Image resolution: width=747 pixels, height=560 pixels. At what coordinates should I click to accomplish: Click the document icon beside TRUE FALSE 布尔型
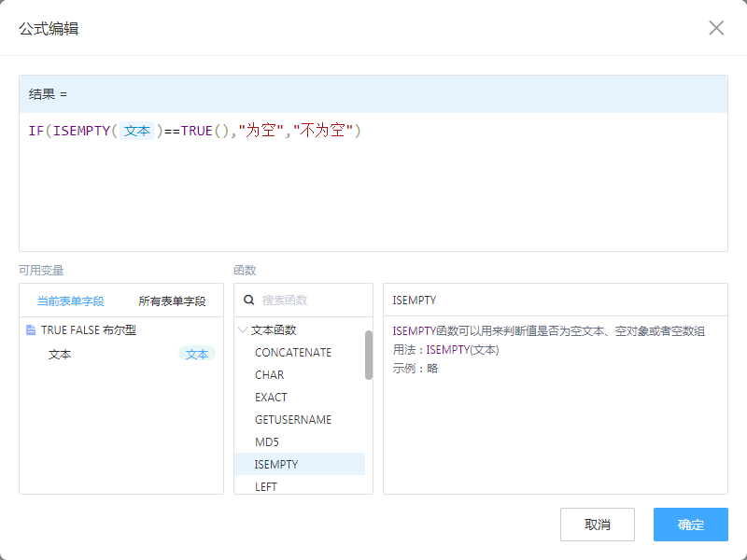(x=31, y=330)
